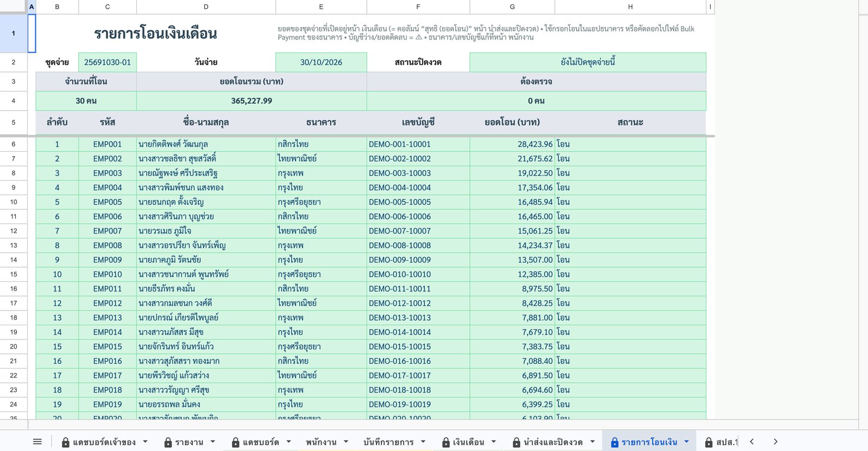Select the amount 7,679.10 cell
Image resolution: width=868 pixels, height=451 pixels.
click(512, 332)
